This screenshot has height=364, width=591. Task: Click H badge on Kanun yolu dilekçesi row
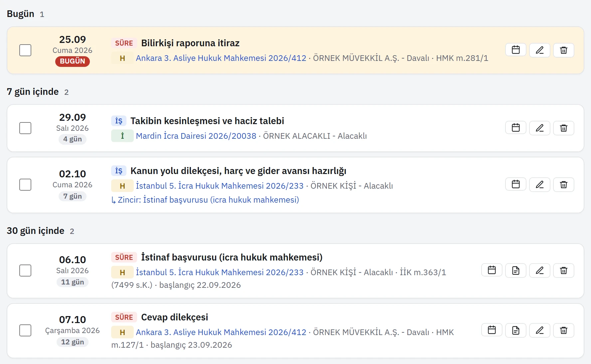click(122, 186)
